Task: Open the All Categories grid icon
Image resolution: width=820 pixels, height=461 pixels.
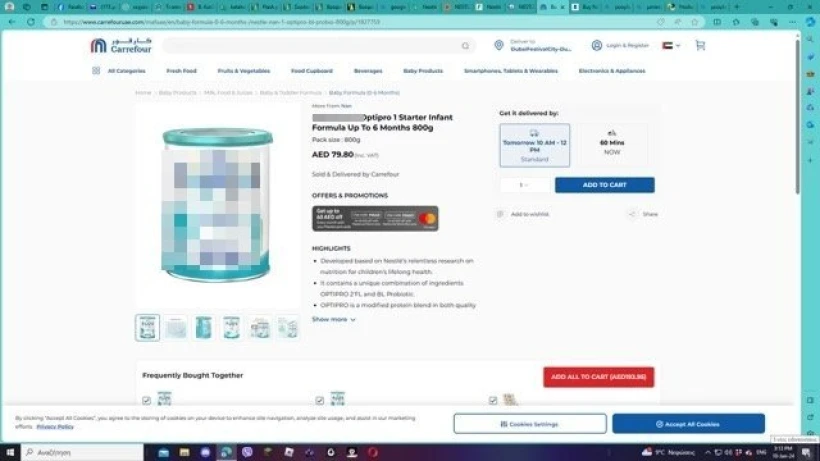Action: (x=96, y=71)
